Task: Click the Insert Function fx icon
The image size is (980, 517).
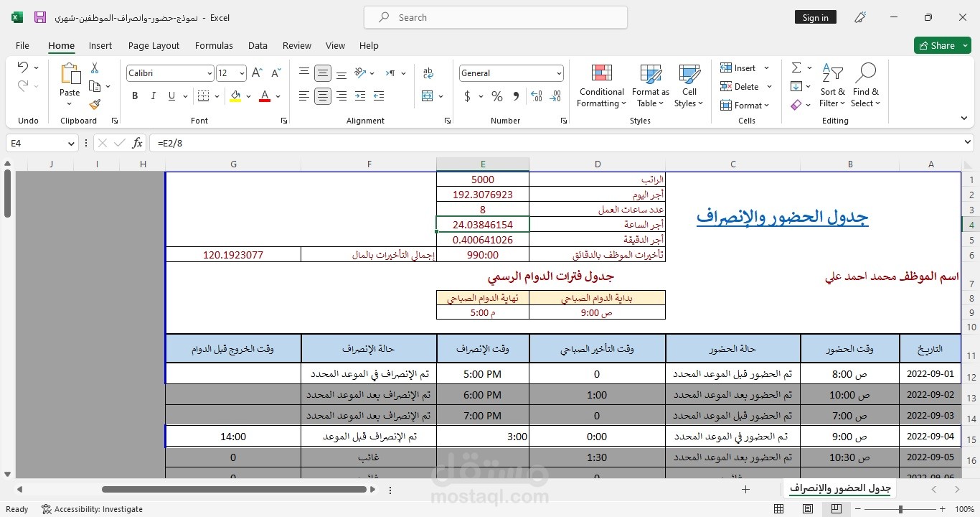Action: coord(137,143)
